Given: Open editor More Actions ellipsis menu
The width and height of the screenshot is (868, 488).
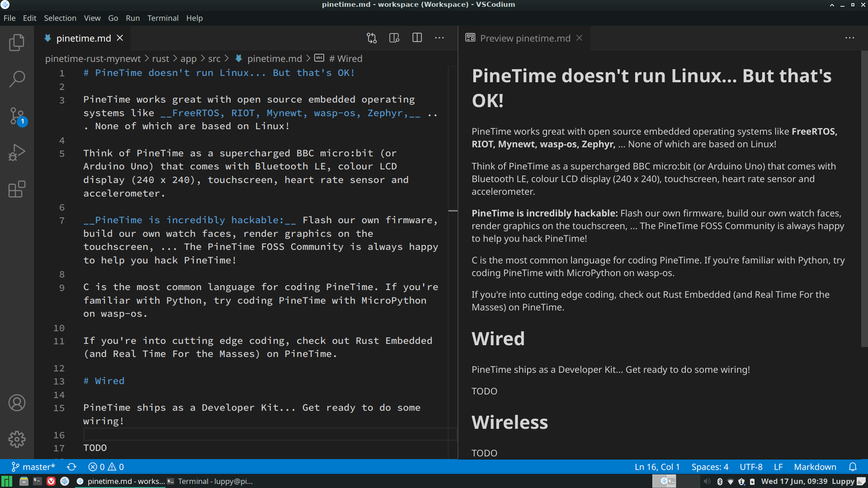Looking at the screenshot, I should pyautogui.click(x=439, y=38).
